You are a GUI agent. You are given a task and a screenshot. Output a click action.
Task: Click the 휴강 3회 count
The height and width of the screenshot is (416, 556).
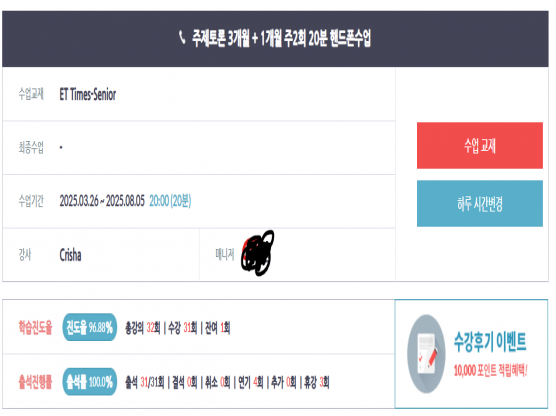pyautogui.click(x=317, y=382)
